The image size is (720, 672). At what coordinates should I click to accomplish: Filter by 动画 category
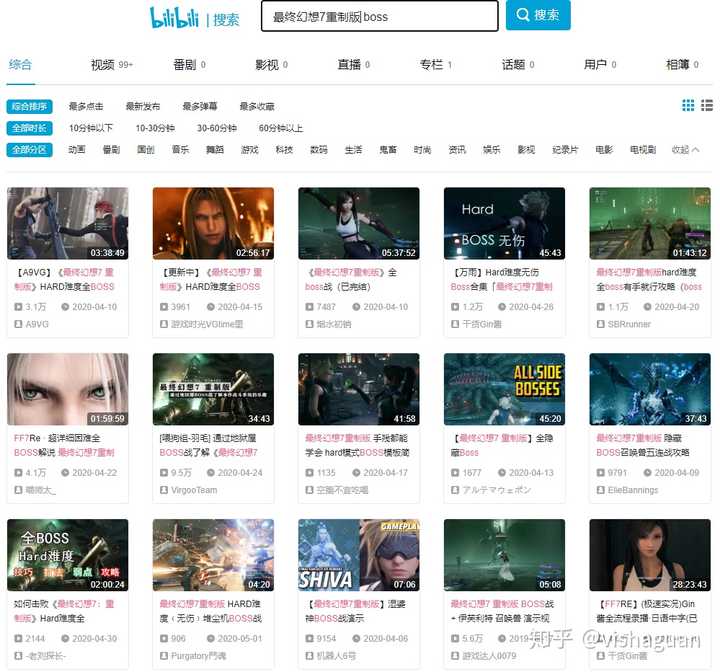[77, 150]
